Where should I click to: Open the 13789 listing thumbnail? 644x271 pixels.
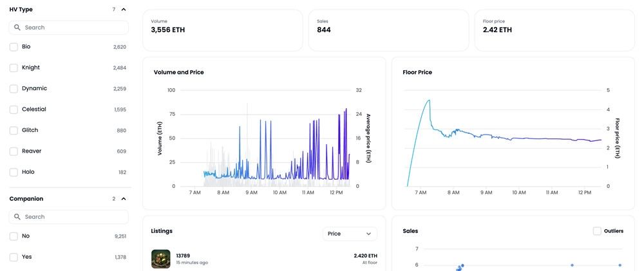(160, 259)
